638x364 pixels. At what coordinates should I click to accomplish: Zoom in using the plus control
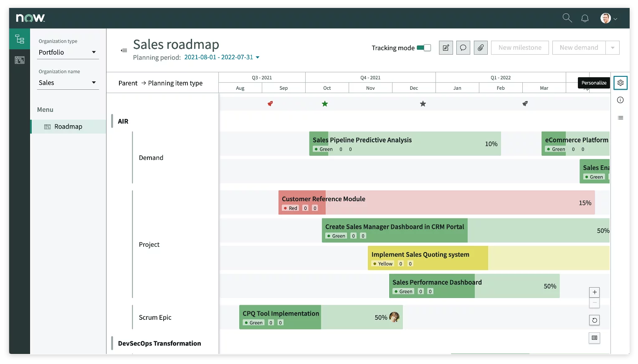pos(594,292)
